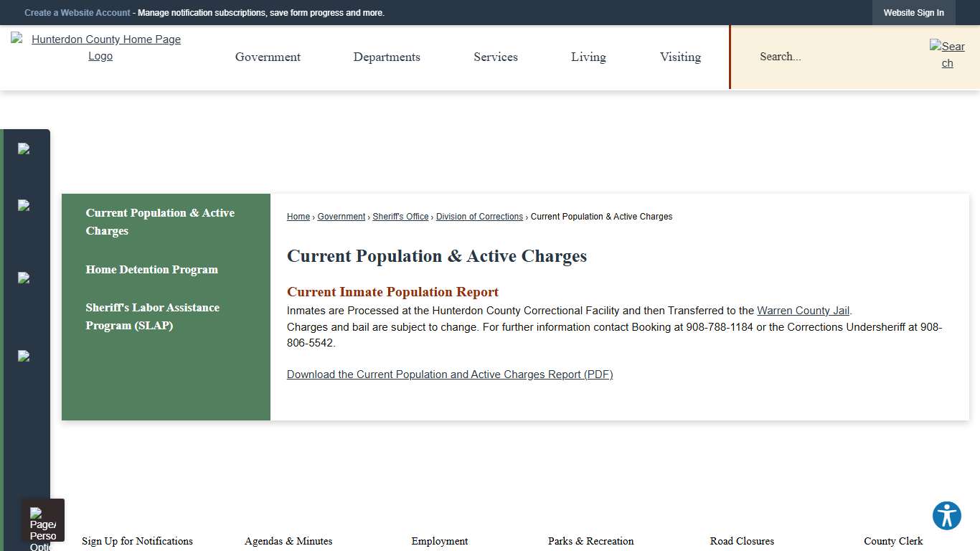This screenshot has width=980, height=551.
Task: Select the Visiting menu item
Action: (x=679, y=57)
